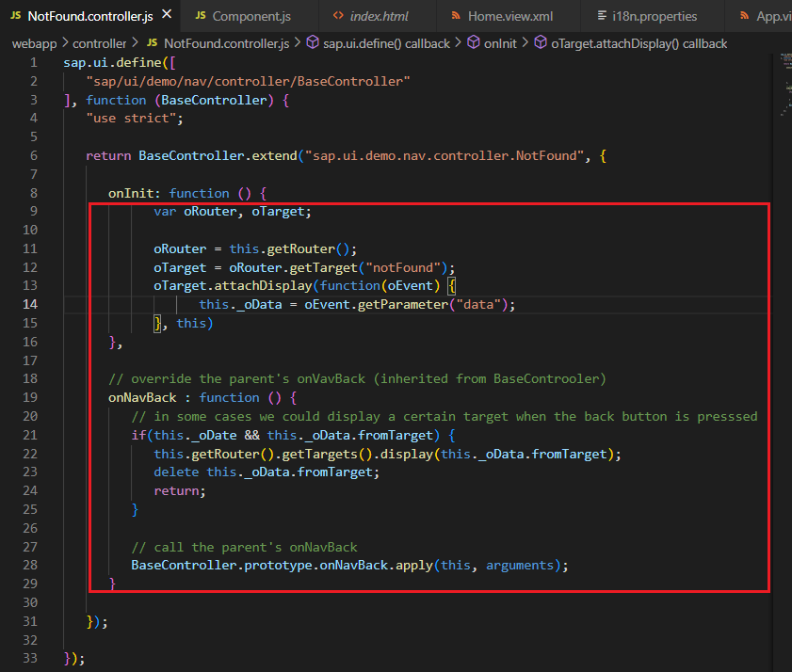The width and height of the screenshot is (792, 672).
Task: Click the "// override the parent's onVavBack" comment
Action: coord(236,379)
